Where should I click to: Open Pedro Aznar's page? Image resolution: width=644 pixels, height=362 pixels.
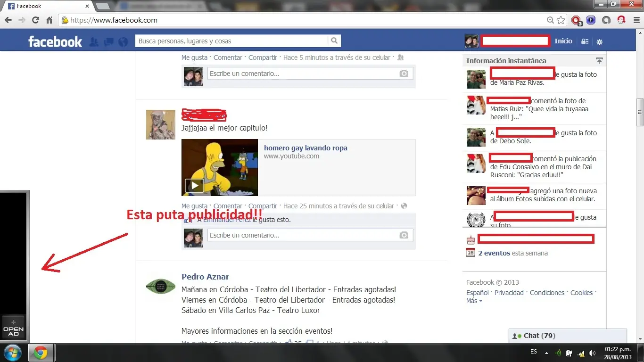point(205,277)
